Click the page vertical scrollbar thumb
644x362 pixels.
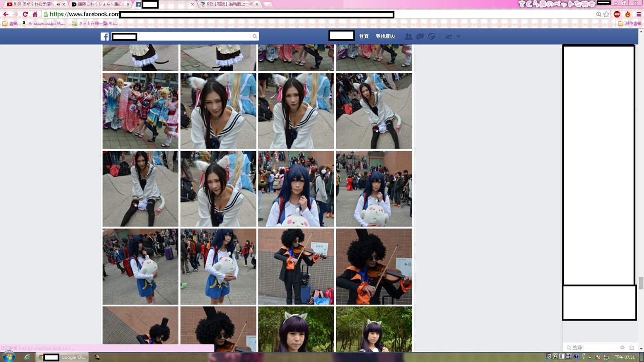coord(641,283)
